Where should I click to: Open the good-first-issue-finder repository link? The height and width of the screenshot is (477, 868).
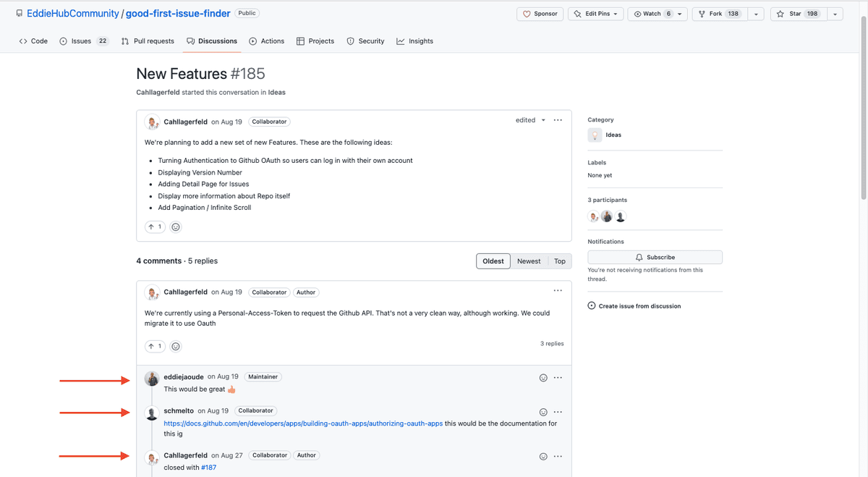(x=178, y=14)
